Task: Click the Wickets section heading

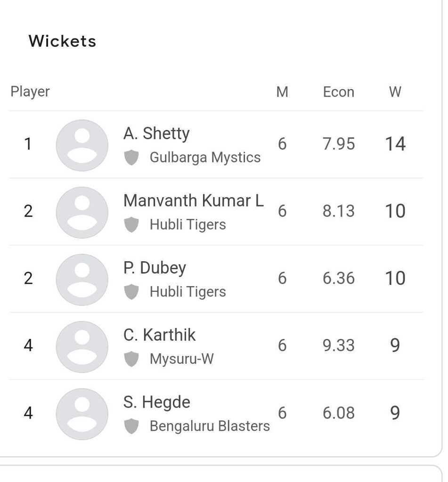Action: pos(62,41)
